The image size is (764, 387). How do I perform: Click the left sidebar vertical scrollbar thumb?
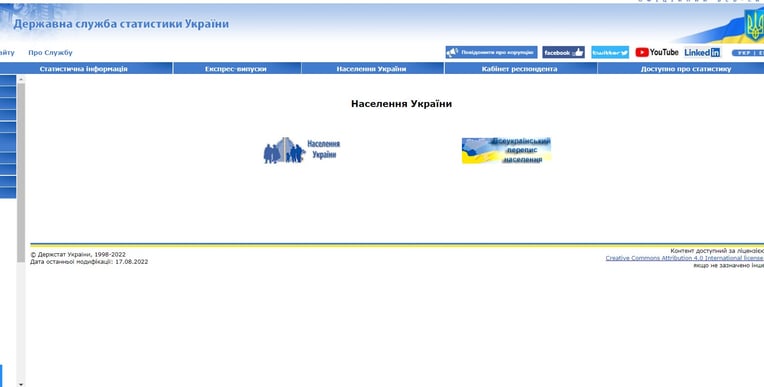point(20,173)
